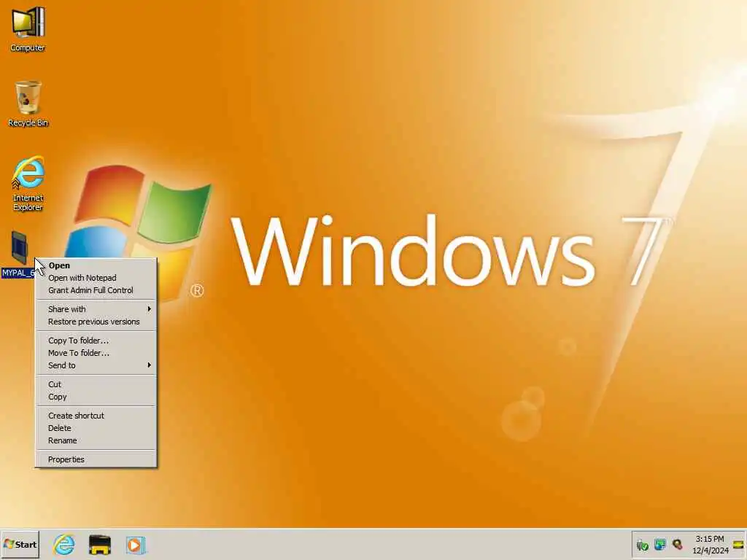Choose Delete from the context menu
This screenshot has height=560, width=747.
96,428
